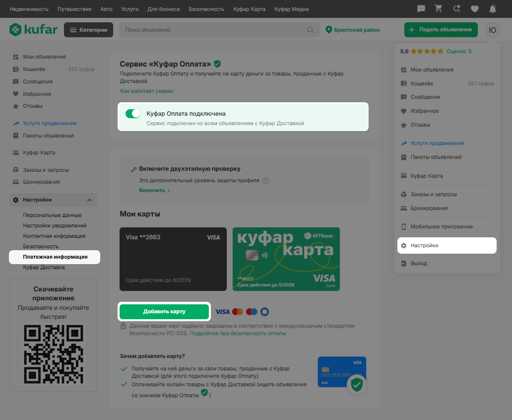Open Контактная информация in settings submenu
This screenshot has width=512, height=420.
pyautogui.click(x=54, y=236)
